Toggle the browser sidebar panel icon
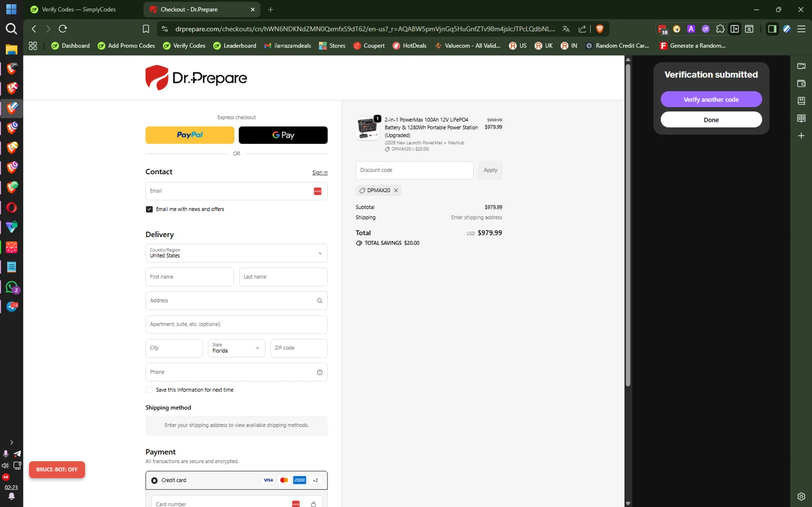 [x=772, y=29]
